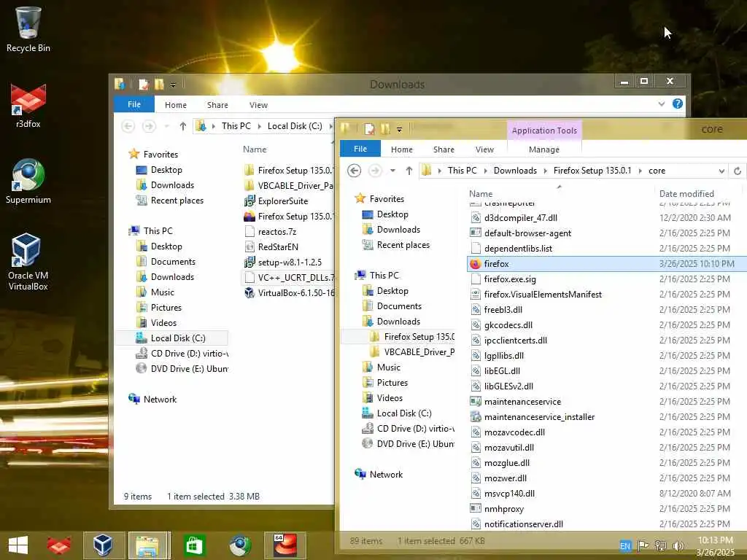Click the Help icon in Downloads window
This screenshot has height=560, width=747.
[x=678, y=104]
